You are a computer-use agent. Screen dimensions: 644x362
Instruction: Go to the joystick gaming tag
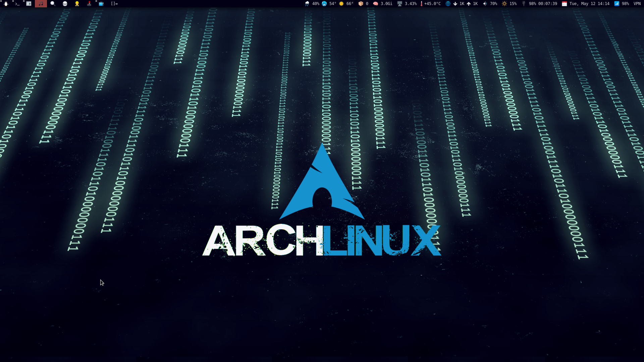(89, 4)
